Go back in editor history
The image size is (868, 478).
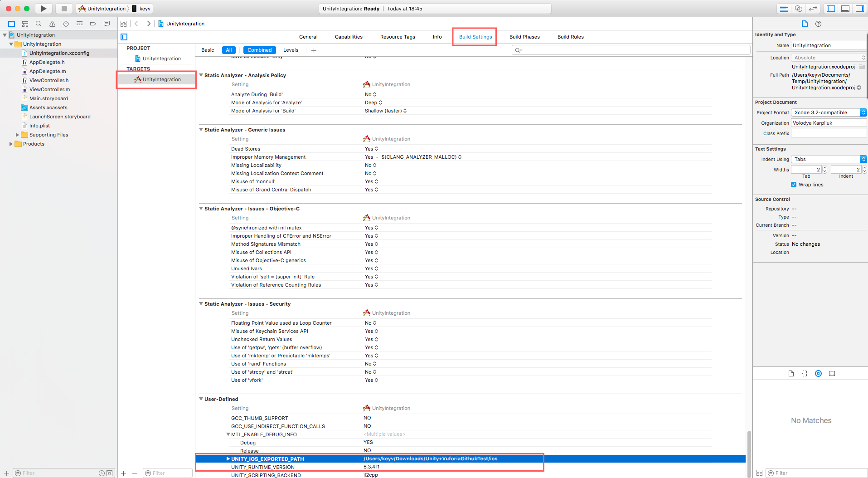[x=136, y=24]
